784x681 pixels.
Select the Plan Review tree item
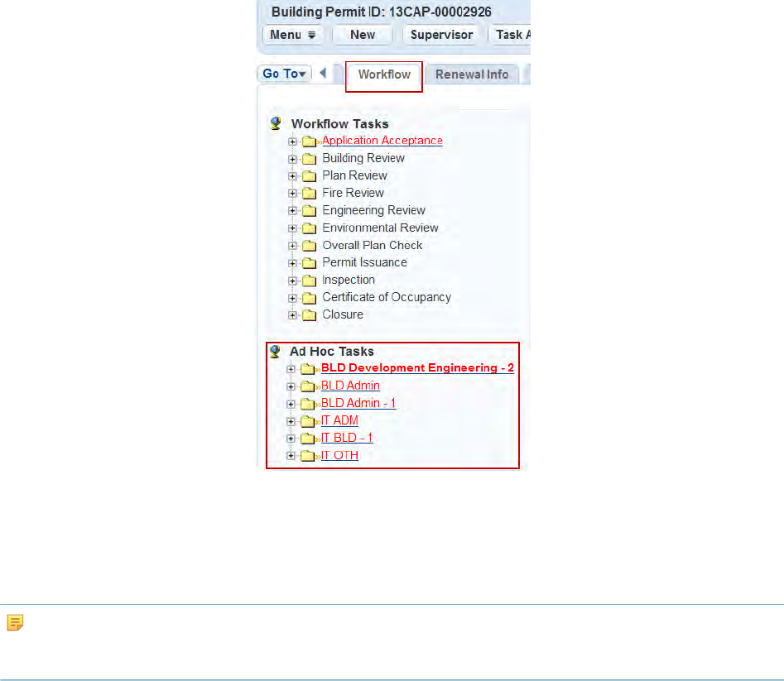click(354, 175)
